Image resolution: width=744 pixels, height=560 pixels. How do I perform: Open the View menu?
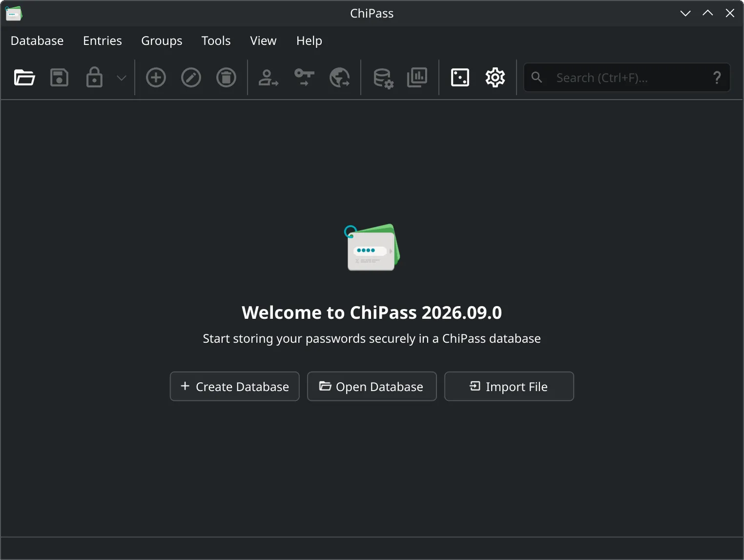[x=263, y=41]
